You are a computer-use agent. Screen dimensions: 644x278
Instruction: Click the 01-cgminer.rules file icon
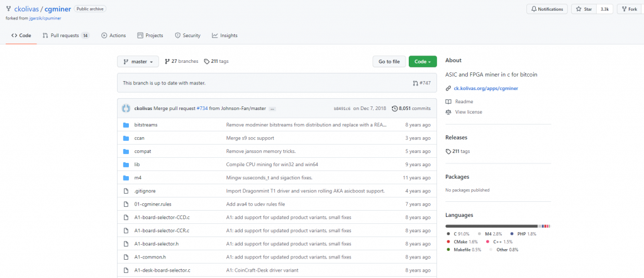point(126,204)
